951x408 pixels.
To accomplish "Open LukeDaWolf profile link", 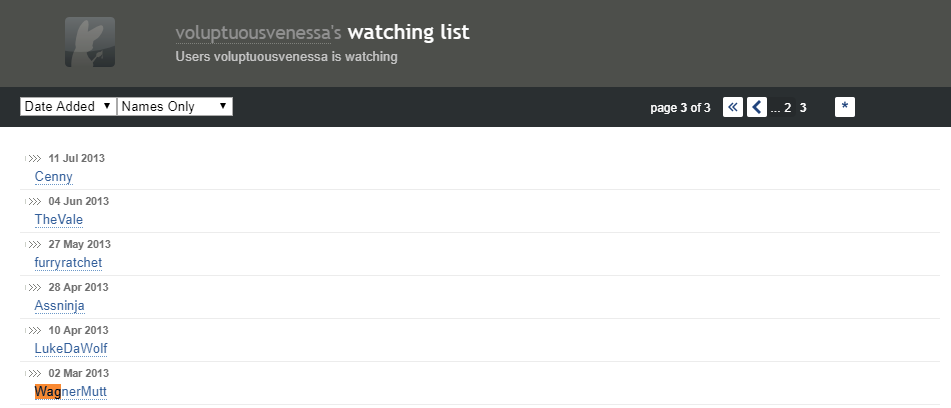I will click(71, 349).
